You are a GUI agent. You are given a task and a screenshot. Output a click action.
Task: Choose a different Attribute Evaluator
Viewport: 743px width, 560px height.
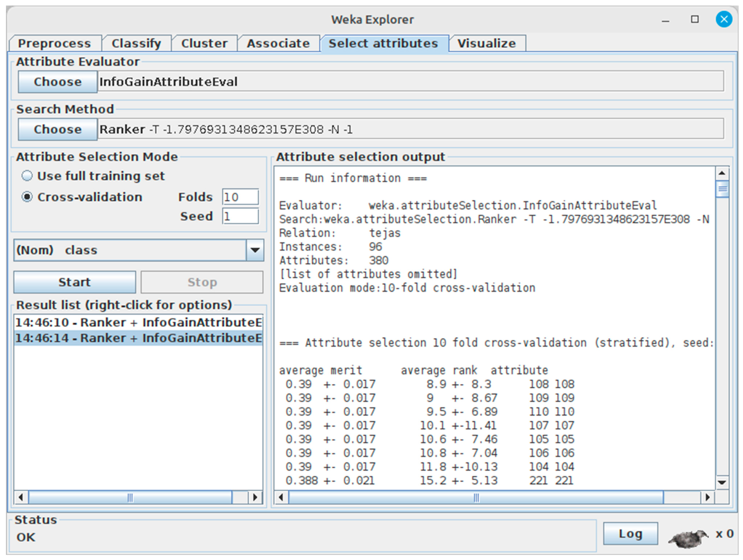[58, 82]
